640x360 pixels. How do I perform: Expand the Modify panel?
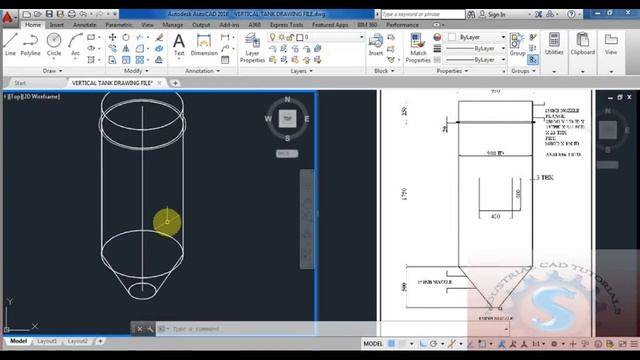point(136,71)
